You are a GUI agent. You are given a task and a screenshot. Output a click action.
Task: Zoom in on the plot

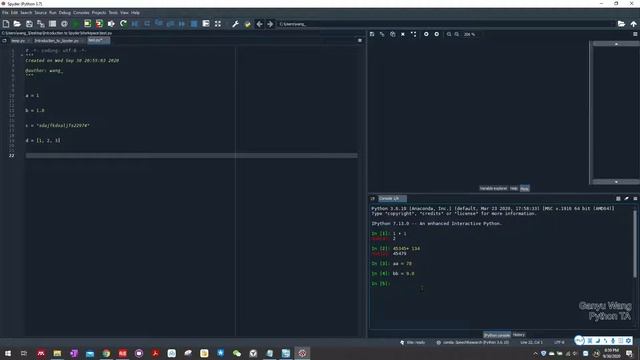457,34
